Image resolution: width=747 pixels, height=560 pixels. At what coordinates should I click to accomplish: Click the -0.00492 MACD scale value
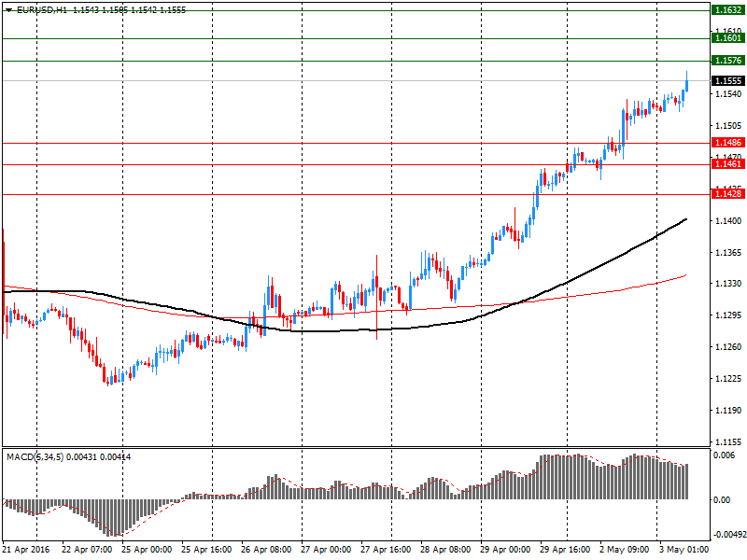[729, 534]
